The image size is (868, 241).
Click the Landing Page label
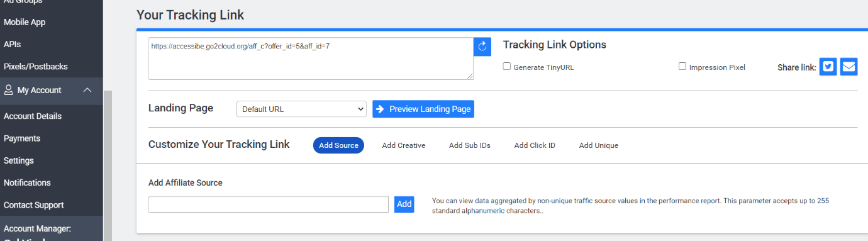(x=181, y=108)
